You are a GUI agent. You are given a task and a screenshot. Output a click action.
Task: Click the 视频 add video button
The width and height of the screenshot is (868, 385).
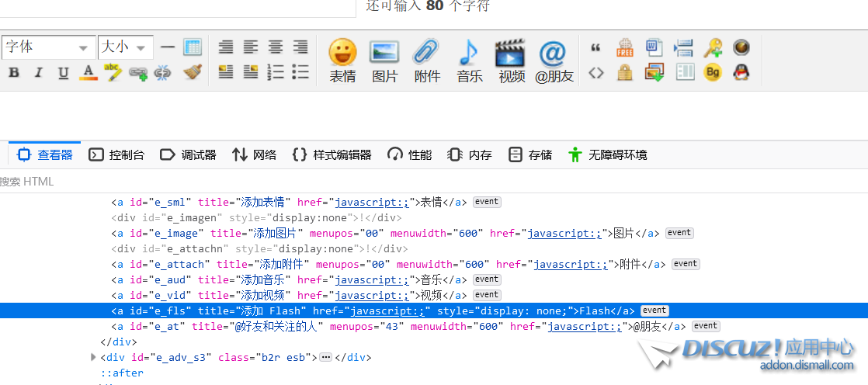[x=512, y=61]
